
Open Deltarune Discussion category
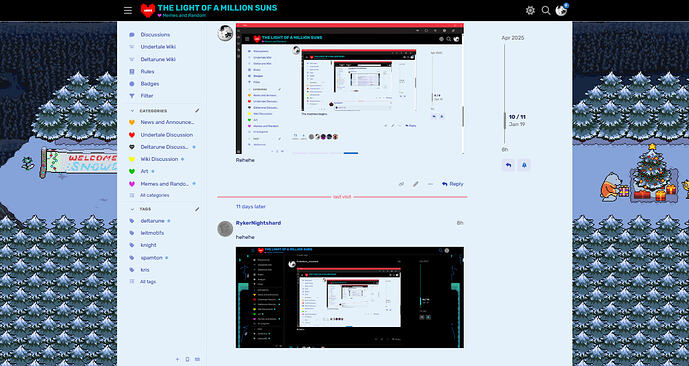click(x=164, y=147)
